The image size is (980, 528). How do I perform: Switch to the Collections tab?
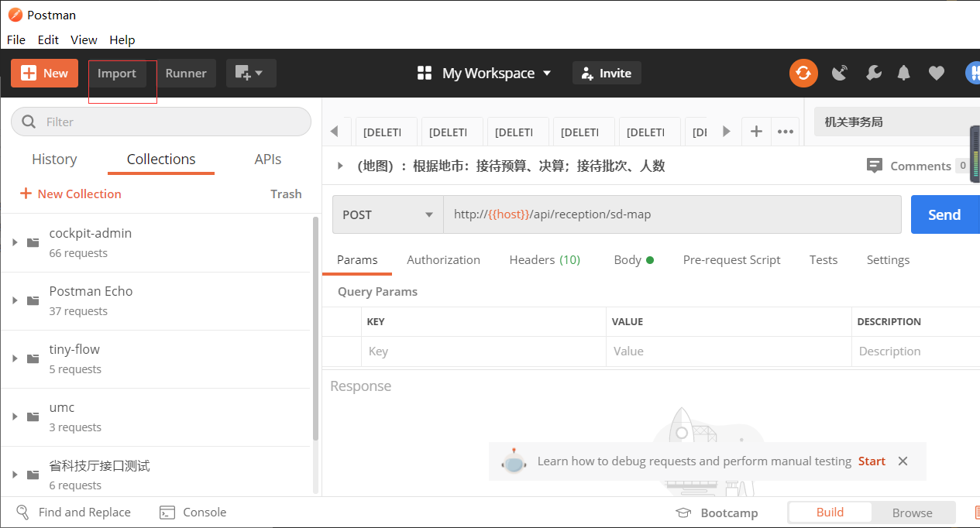point(161,159)
